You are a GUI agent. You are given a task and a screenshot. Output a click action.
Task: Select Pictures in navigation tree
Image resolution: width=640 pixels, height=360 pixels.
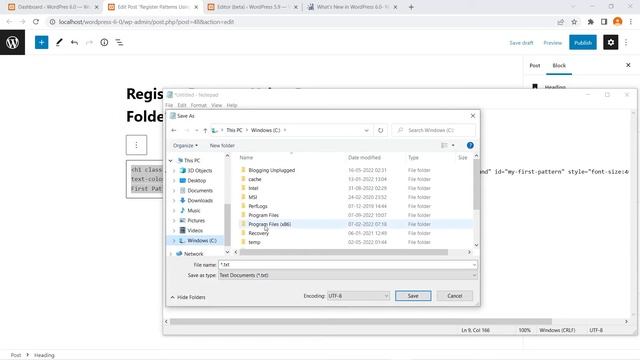(196, 220)
